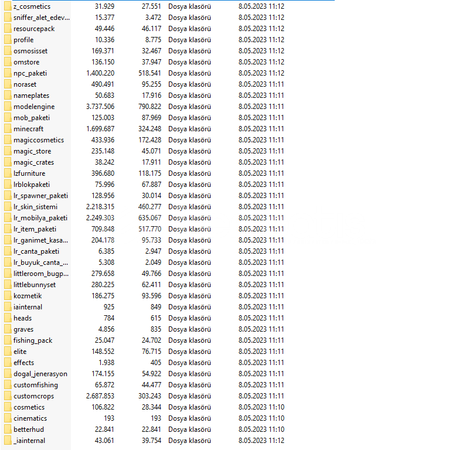Select the heads folder icon
The width and height of the screenshot is (476, 450).
pos(8,318)
